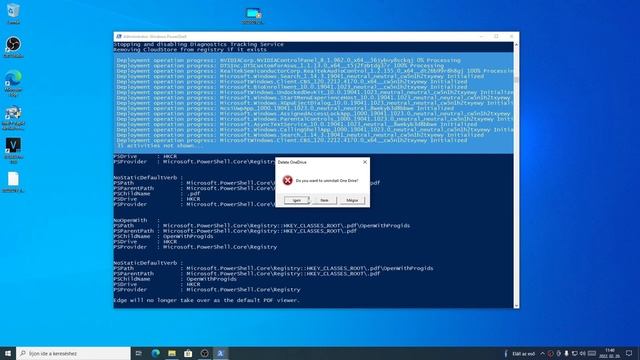Click "Do you want to uninstall One Drive?" text
Screen dimensions: 640x360
point(327,180)
